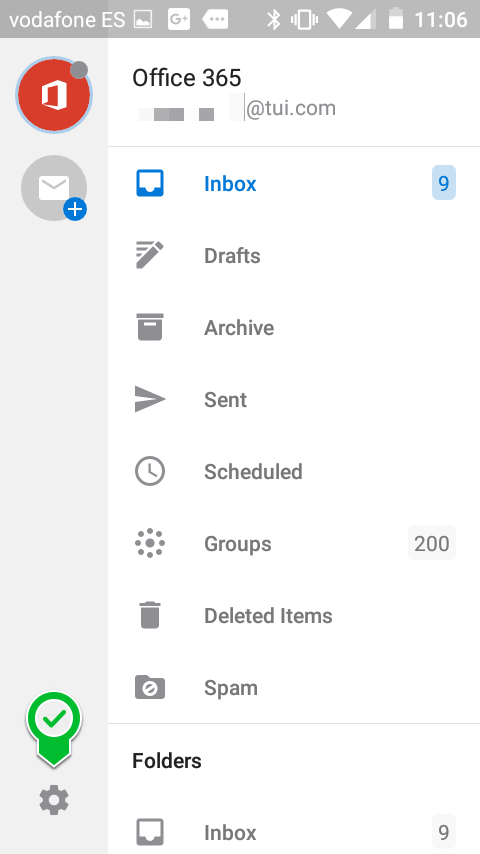This screenshot has height=854, width=480.
Task: Select Inbox under the Folders section
Action: [x=294, y=832]
